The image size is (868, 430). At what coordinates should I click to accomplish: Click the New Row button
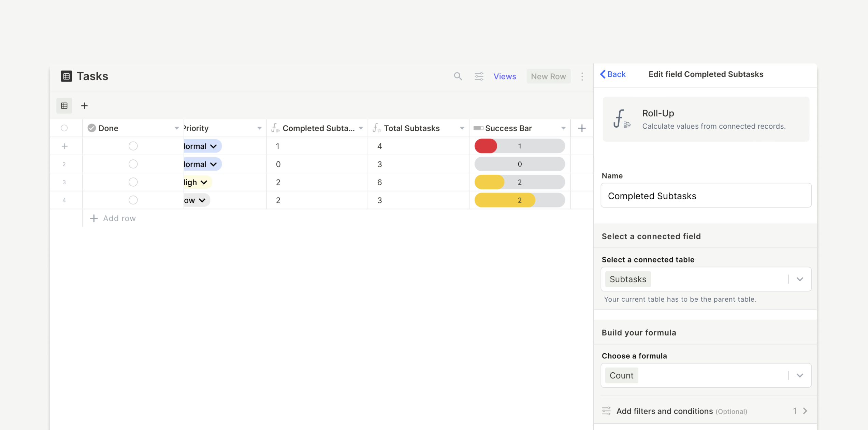(548, 76)
